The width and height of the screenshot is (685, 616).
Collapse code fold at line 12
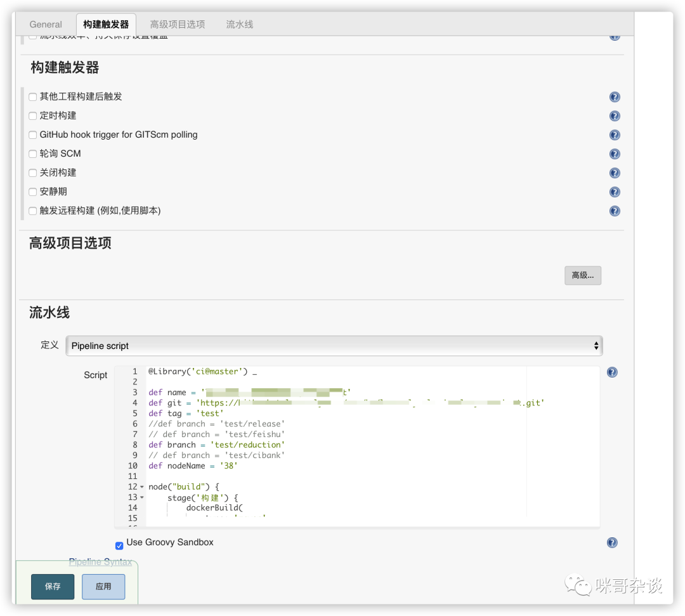(142, 487)
